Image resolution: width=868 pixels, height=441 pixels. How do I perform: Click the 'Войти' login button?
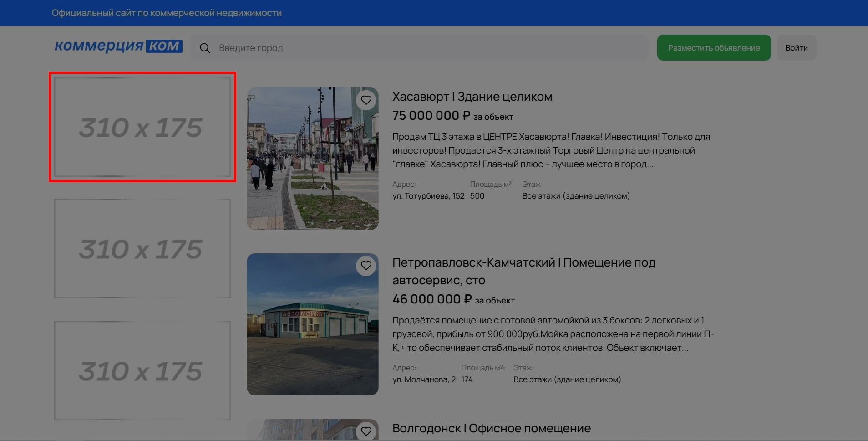point(796,48)
